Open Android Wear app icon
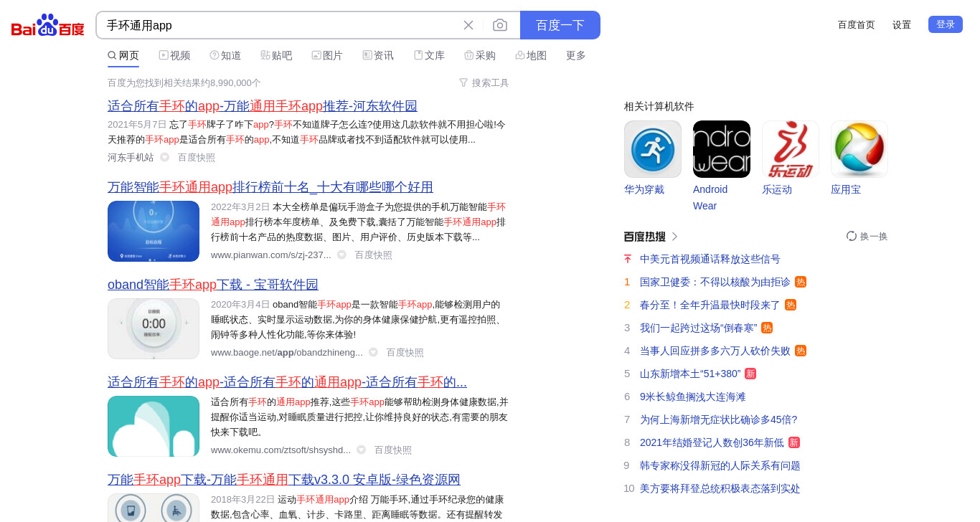 point(722,149)
